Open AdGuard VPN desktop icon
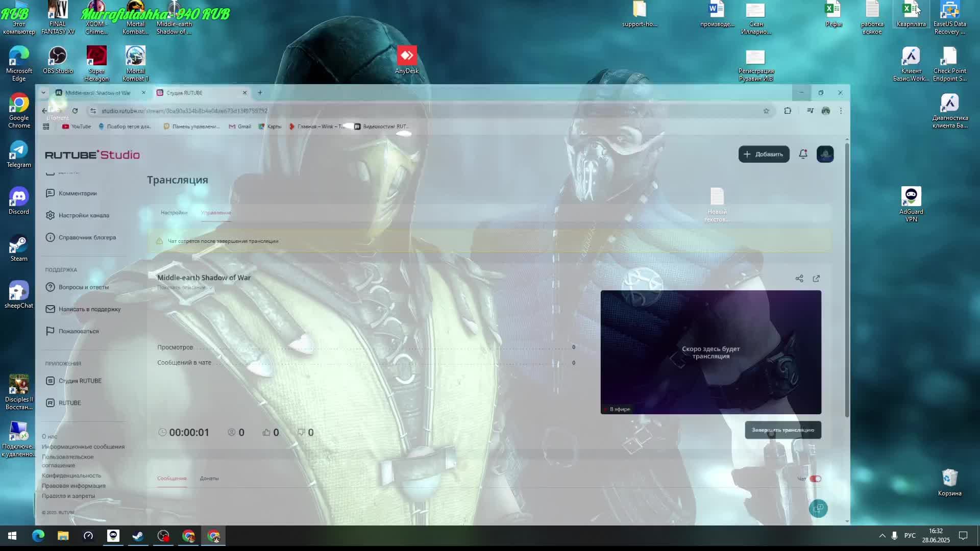980x551 pixels. pyautogui.click(x=911, y=205)
